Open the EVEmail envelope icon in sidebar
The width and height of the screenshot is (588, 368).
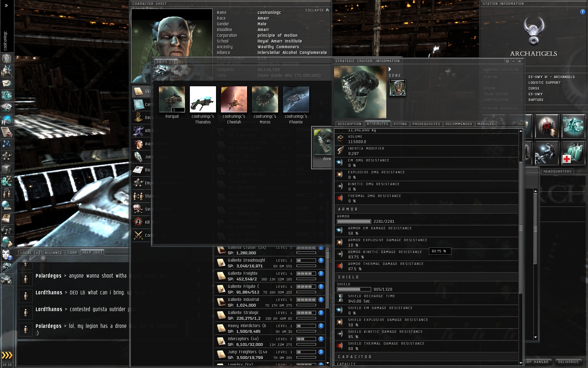coord(7,83)
